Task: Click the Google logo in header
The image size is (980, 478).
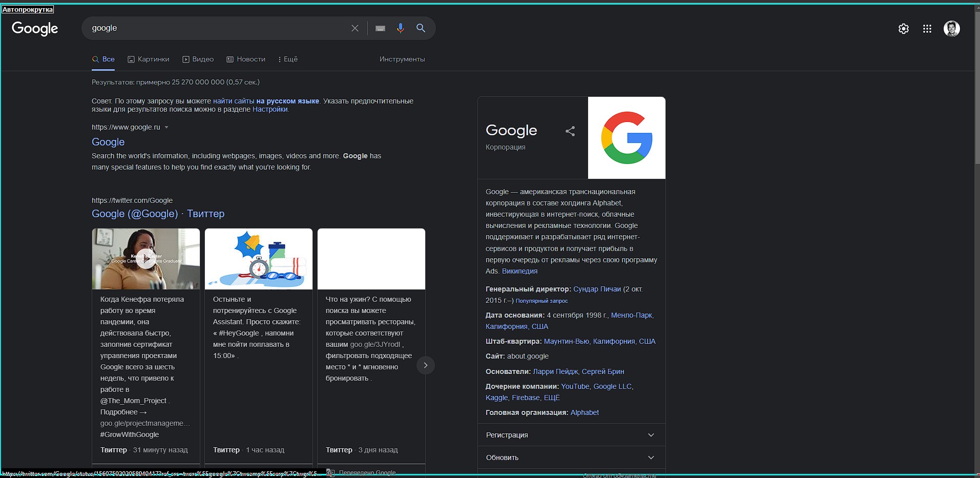Action: 35,29
